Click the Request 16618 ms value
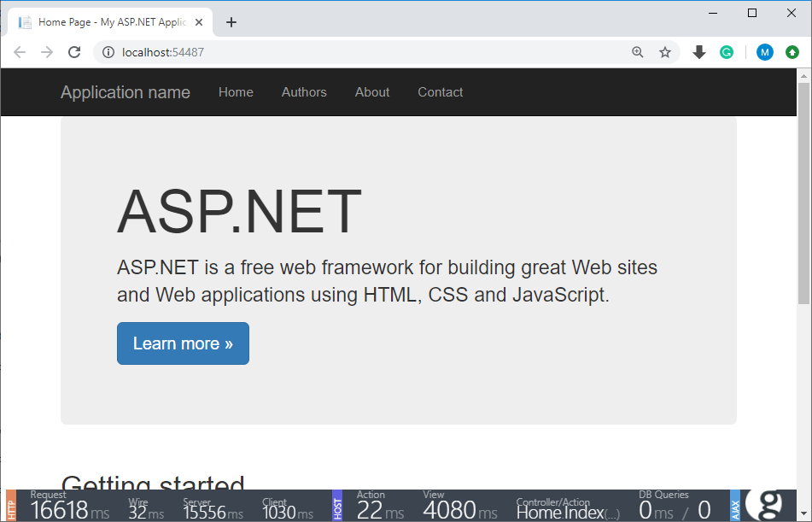 tap(69, 510)
